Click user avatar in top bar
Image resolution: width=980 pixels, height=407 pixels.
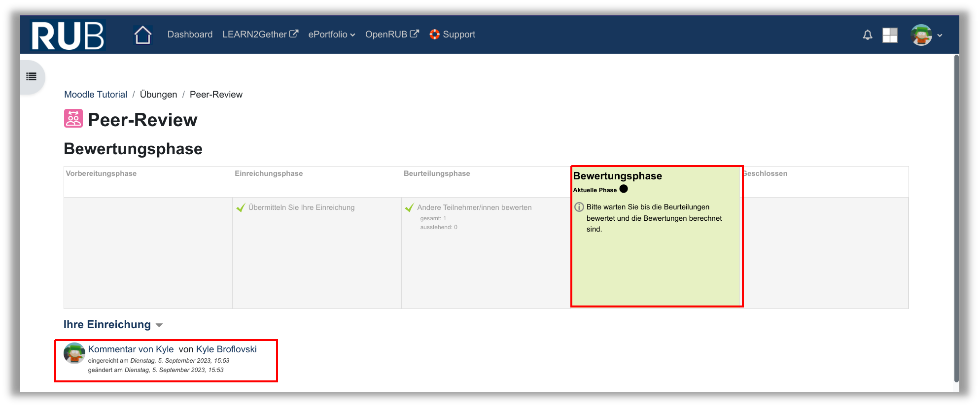point(921,35)
